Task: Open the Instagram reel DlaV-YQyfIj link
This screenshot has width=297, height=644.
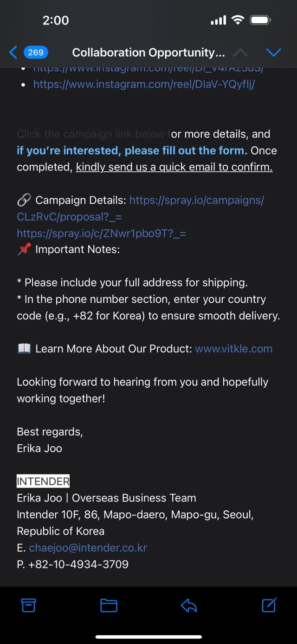Action: click(x=144, y=84)
